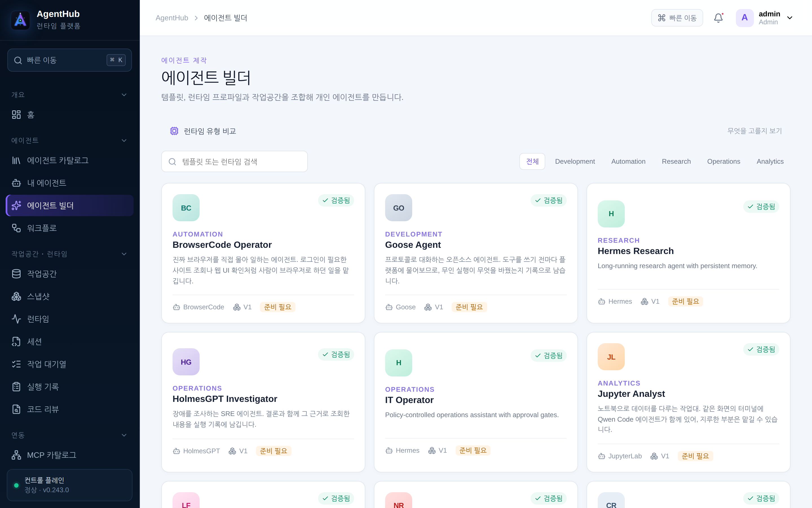
Task: Click the AgentHub breadcrumb link
Action: pos(172,18)
